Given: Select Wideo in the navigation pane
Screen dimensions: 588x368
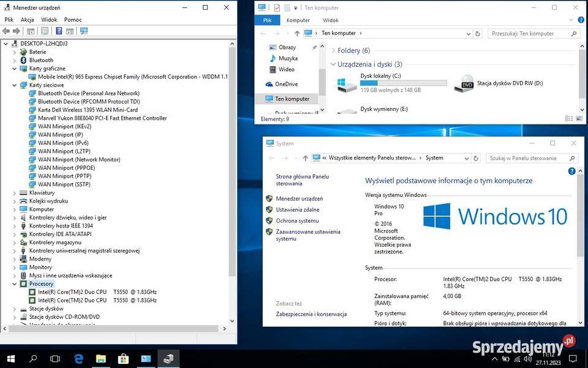Looking at the screenshot, I should pyautogui.click(x=287, y=69).
